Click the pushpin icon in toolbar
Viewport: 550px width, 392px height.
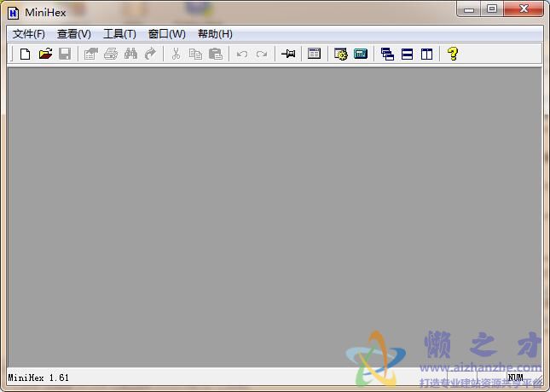pyautogui.click(x=288, y=54)
